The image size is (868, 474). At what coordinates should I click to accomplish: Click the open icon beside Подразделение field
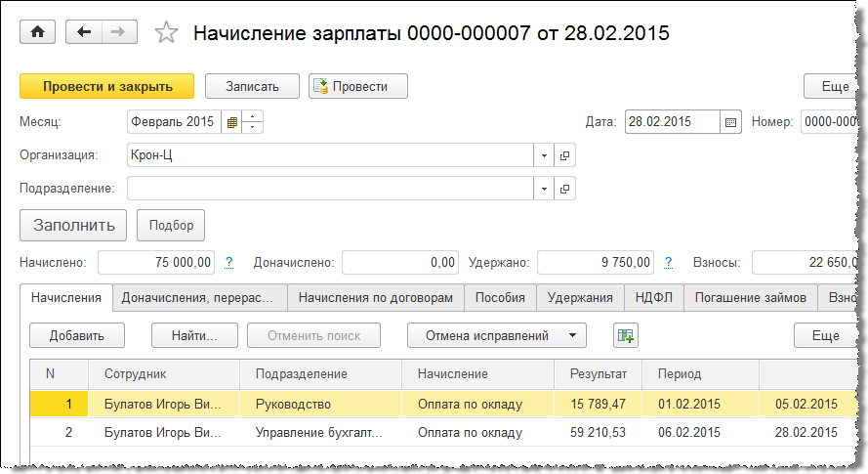point(564,189)
